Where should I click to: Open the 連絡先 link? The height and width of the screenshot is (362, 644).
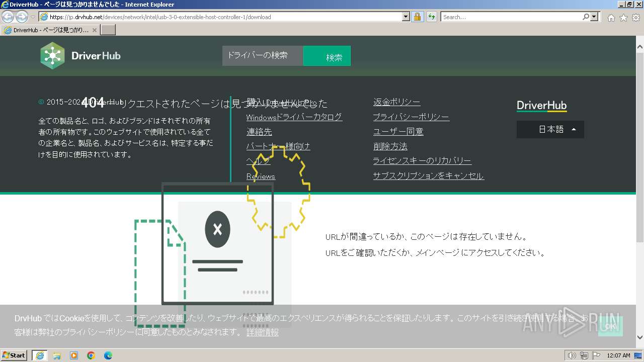coord(259,132)
